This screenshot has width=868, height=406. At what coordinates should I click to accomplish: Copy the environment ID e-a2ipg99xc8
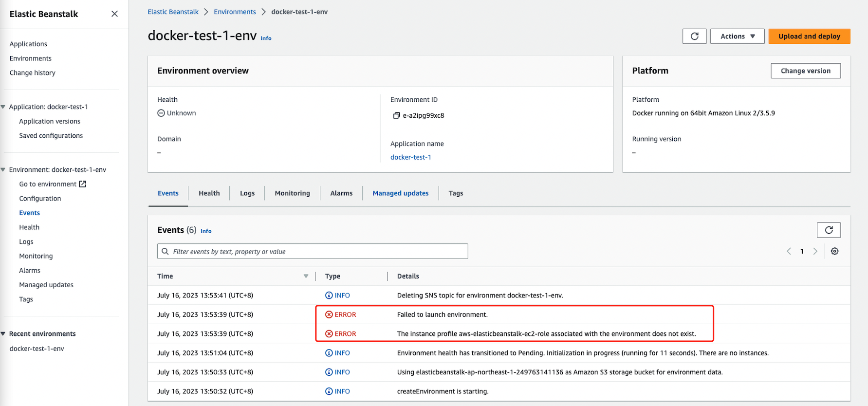tap(396, 116)
